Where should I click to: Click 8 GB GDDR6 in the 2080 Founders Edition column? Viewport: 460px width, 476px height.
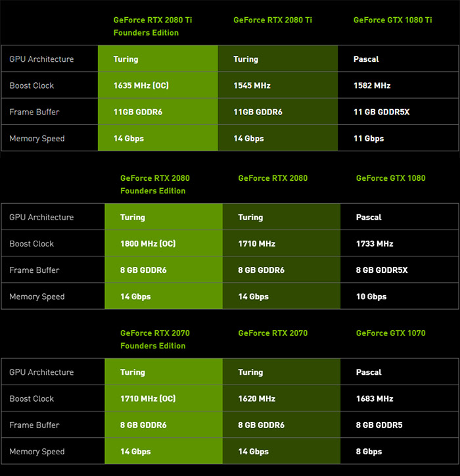(143, 270)
